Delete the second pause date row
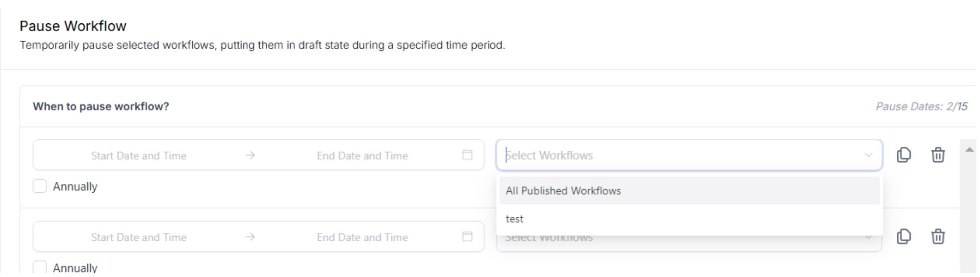Viewport: 980px width, 277px height. coord(938,237)
